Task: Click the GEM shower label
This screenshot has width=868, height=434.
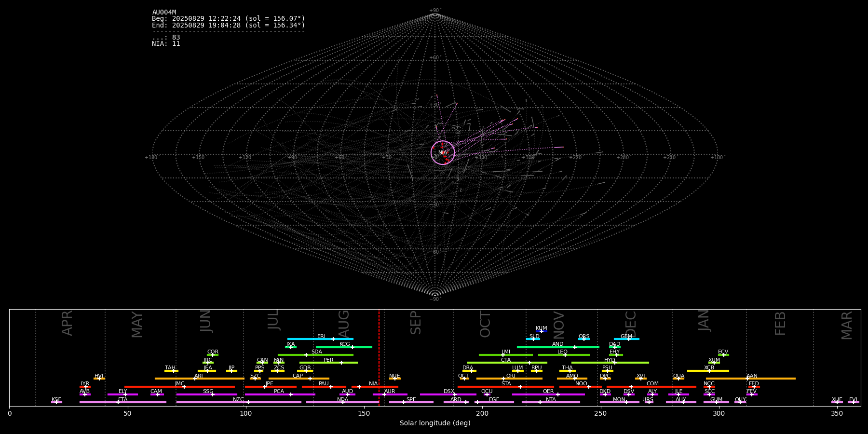Action: pos(626,337)
